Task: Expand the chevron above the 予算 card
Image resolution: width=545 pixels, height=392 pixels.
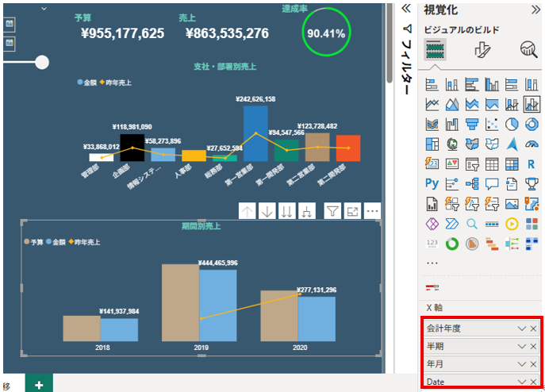Action: 44,9
